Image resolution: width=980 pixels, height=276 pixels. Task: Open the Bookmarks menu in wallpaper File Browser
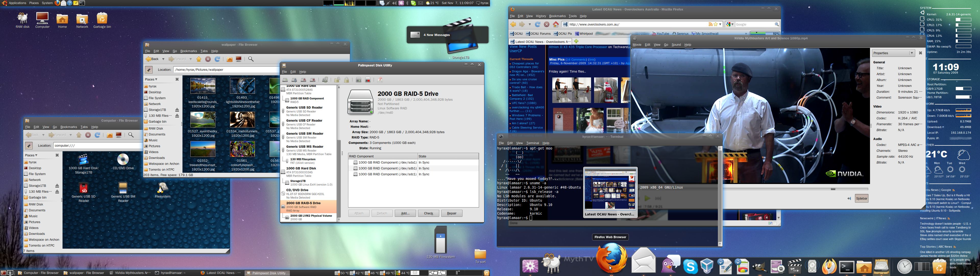point(188,51)
